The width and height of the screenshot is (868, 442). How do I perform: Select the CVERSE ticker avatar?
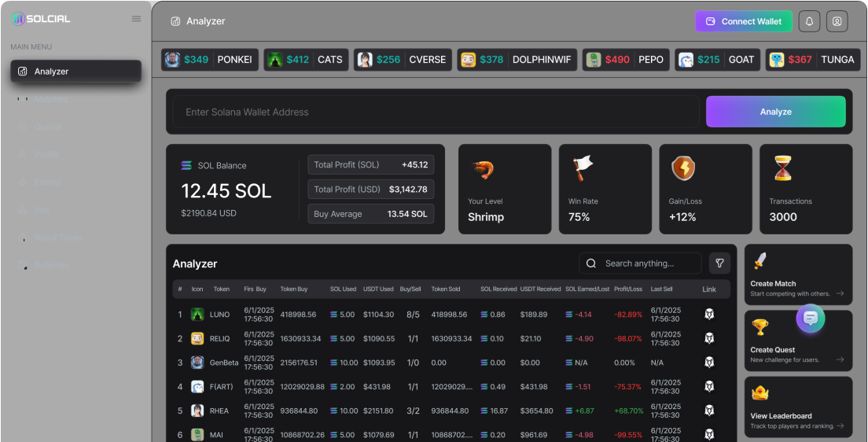click(x=365, y=60)
